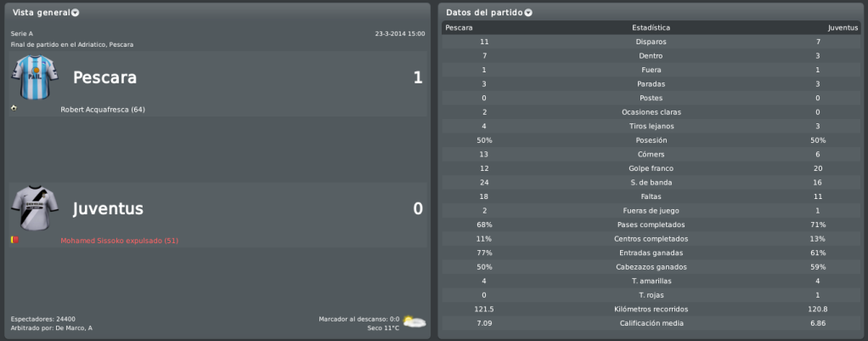The width and height of the screenshot is (868, 341).
Task: Select the Pases completados row
Action: click(x=651, y=224)
